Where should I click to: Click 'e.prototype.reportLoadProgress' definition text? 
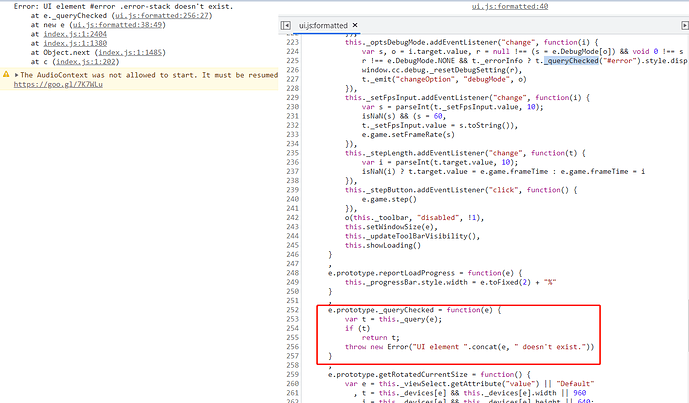click(391, 273)
